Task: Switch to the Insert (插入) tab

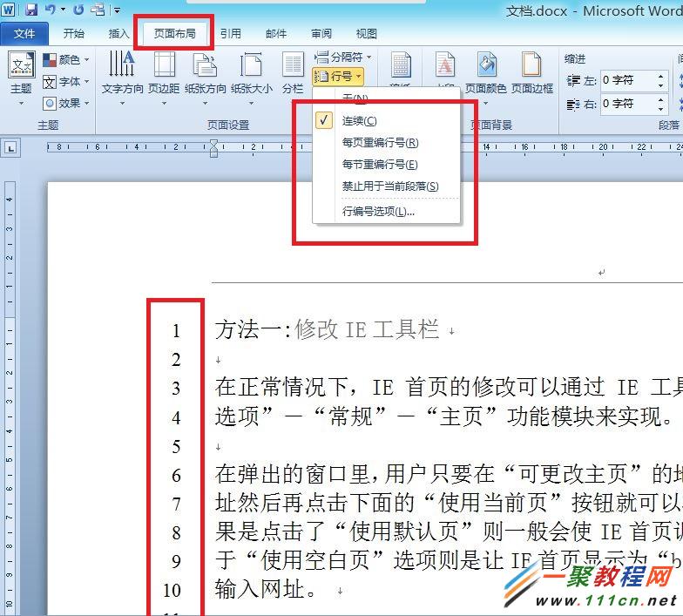Action: click(118, 33)
